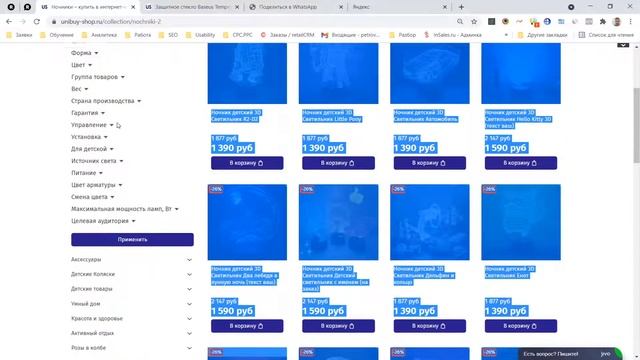Click the page vertical scrollbar thumb
640x360 pixels.
coord(636,126)
